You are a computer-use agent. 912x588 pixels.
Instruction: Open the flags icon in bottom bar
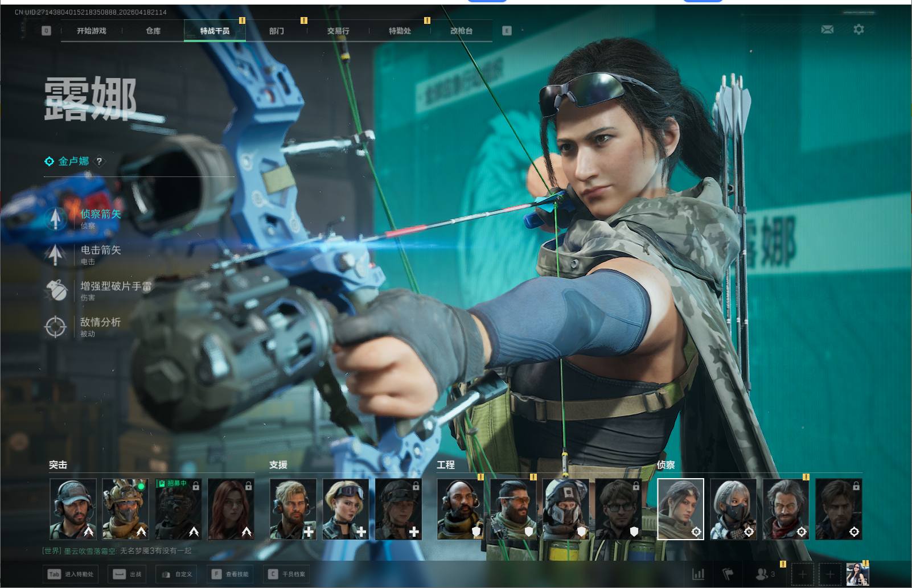tap(728, 574)
